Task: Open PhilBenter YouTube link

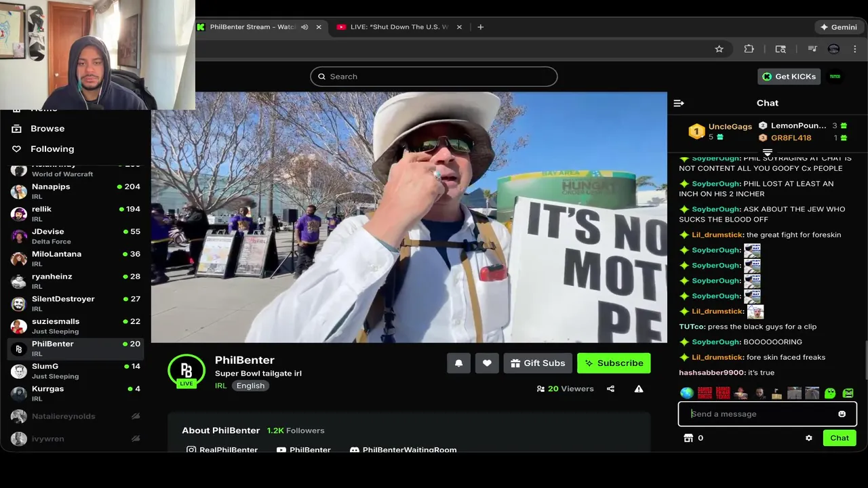Action: pos(303,450)
